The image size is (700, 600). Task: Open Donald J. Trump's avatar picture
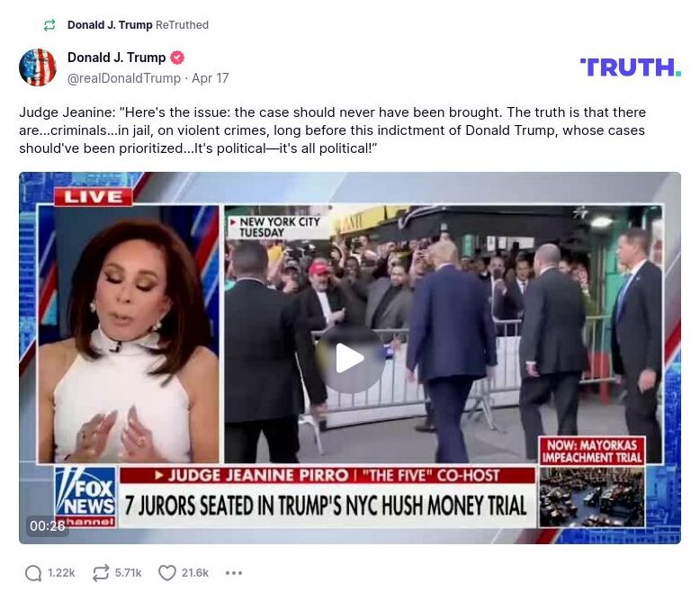point(38,67)
